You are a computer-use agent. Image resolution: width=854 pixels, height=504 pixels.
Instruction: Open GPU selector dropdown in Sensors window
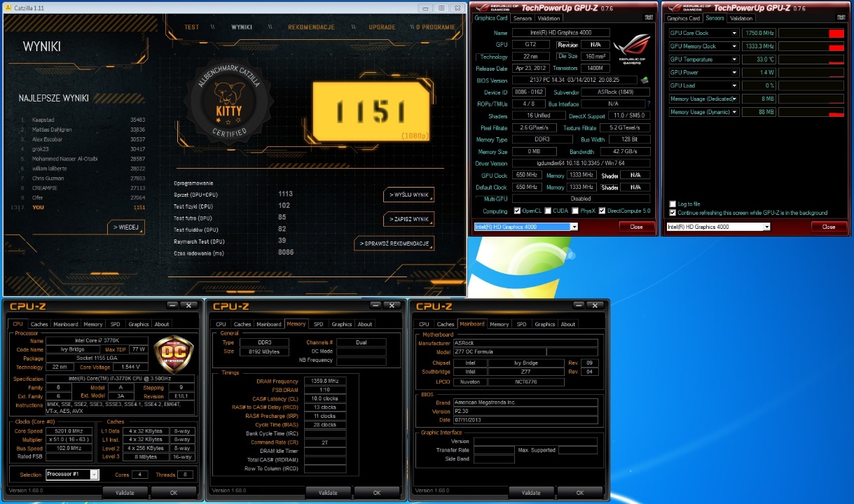(x=766, y=227)
